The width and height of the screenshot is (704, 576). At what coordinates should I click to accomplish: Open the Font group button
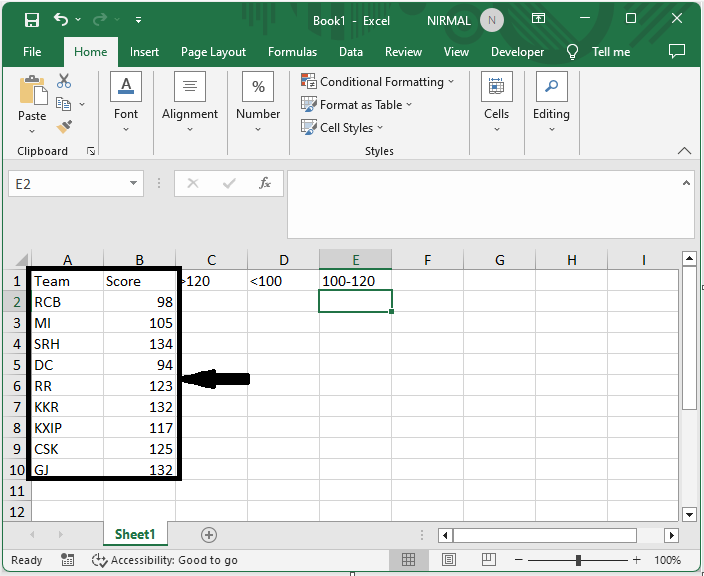pyautogui.click(x=126, y=102)
